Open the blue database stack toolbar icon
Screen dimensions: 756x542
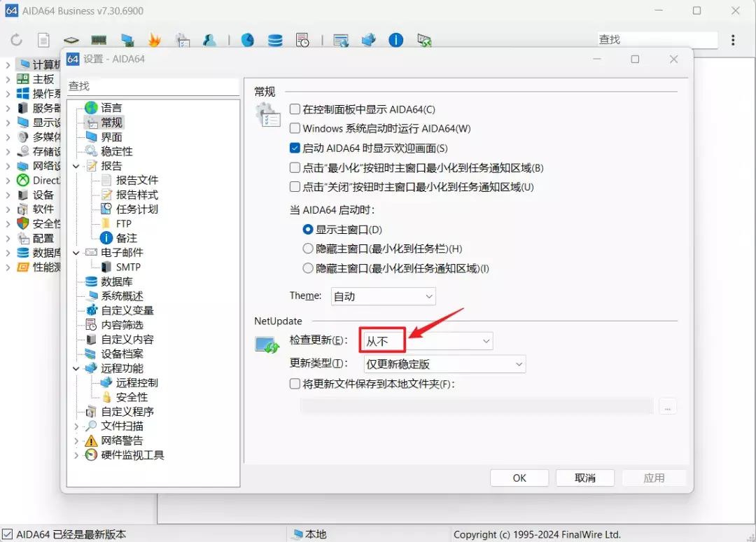pos(275,39)
